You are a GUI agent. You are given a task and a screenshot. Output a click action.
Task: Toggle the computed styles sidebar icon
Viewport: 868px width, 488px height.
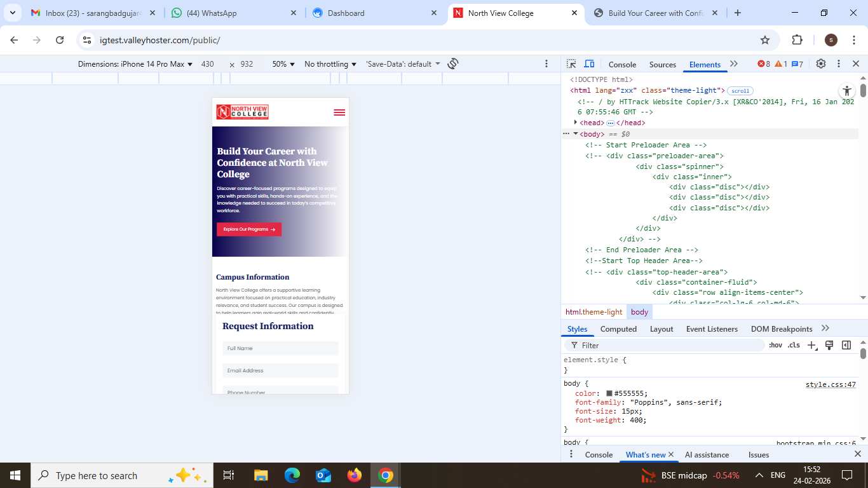click(x=846, y=345)
